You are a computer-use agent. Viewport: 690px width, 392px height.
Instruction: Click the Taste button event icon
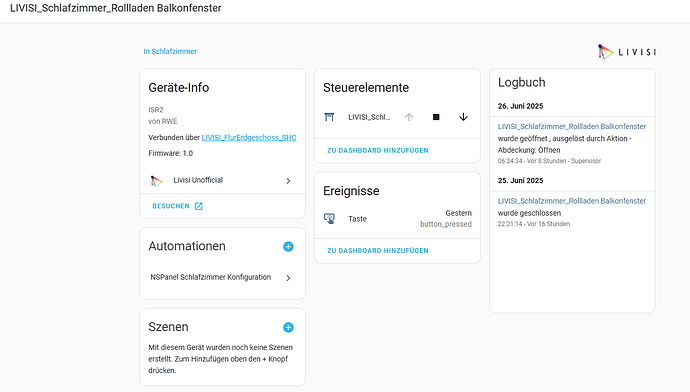pyautogui.click(x=329, y=219)
